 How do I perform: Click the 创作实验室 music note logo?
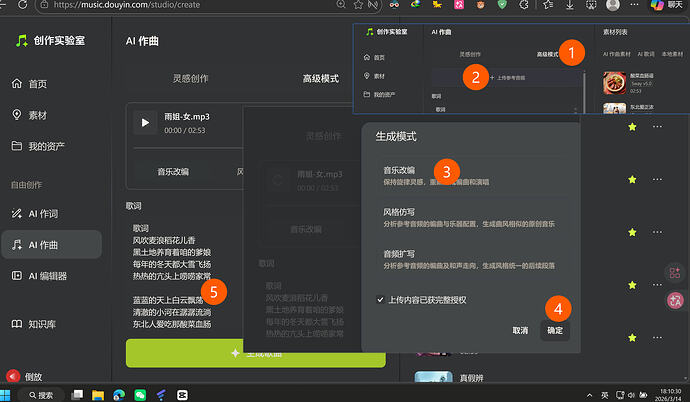21,41
